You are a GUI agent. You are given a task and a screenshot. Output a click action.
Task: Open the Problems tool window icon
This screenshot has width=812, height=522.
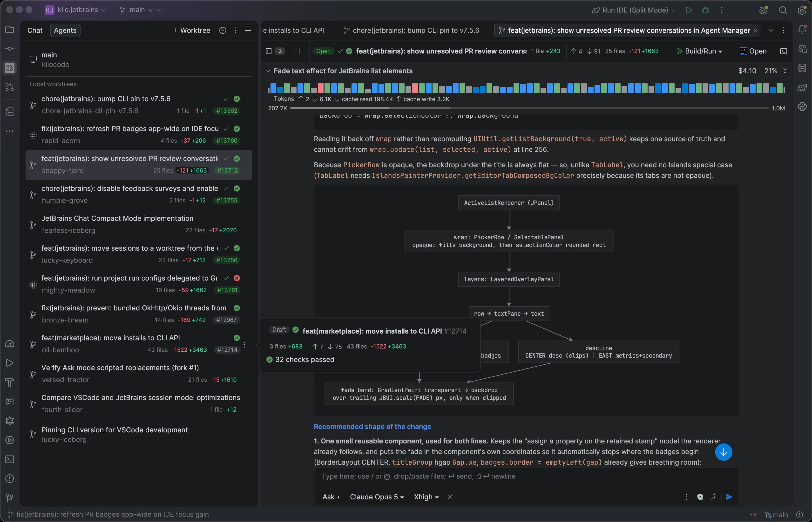[9, 479]
